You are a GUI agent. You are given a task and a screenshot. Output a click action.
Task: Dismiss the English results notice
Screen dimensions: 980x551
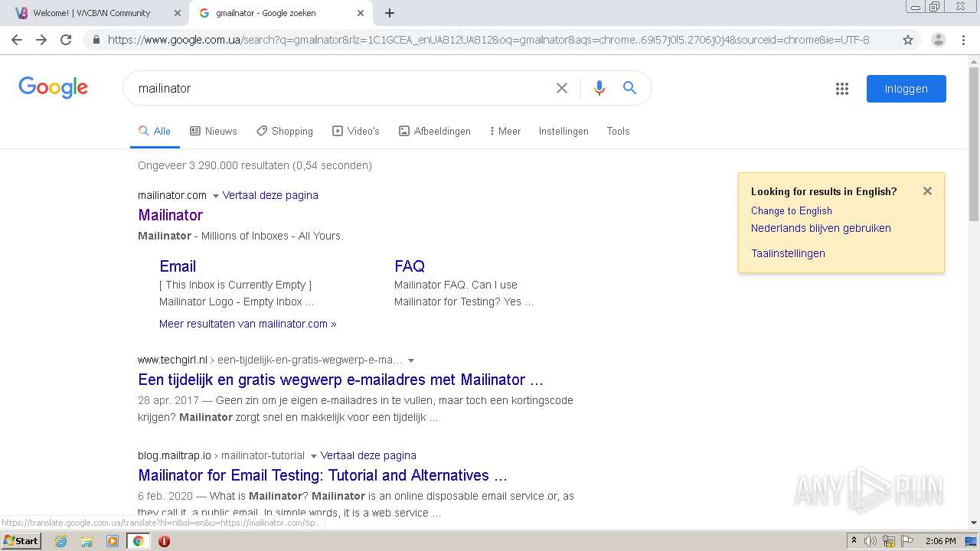[x=927, y=191]
